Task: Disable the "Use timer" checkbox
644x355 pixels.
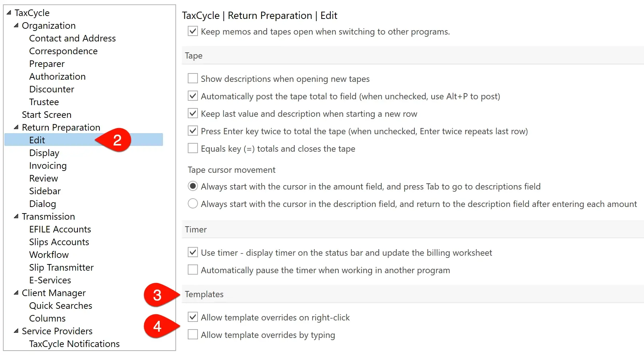Action: 192,252
